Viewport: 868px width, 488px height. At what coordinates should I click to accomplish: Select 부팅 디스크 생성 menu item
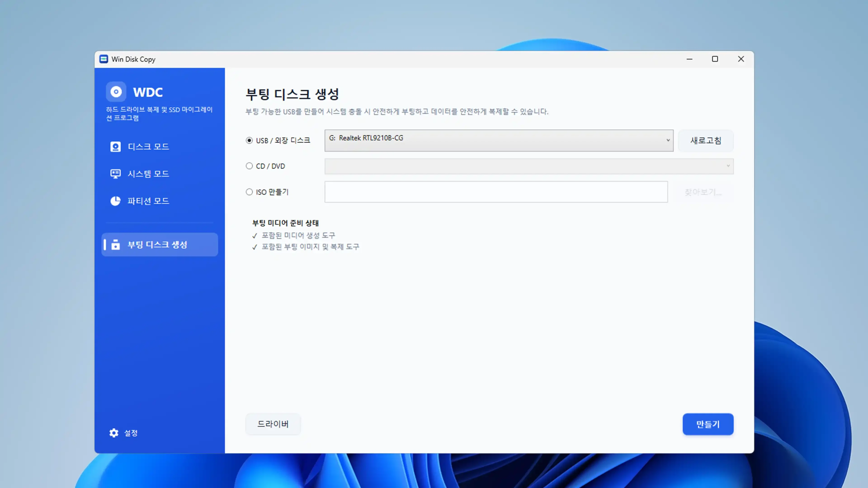[160, 244]
